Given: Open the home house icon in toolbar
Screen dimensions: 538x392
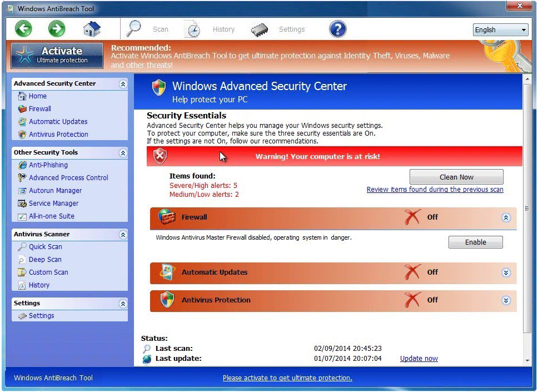Looking at the screenshot, I should tap(92, 29).
